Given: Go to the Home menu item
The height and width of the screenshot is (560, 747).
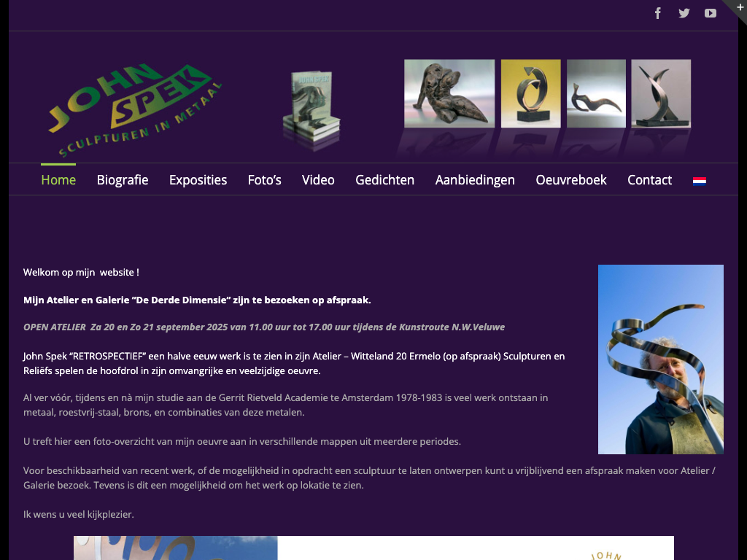Looking at the screenshot, I should [x=58, y=180].
